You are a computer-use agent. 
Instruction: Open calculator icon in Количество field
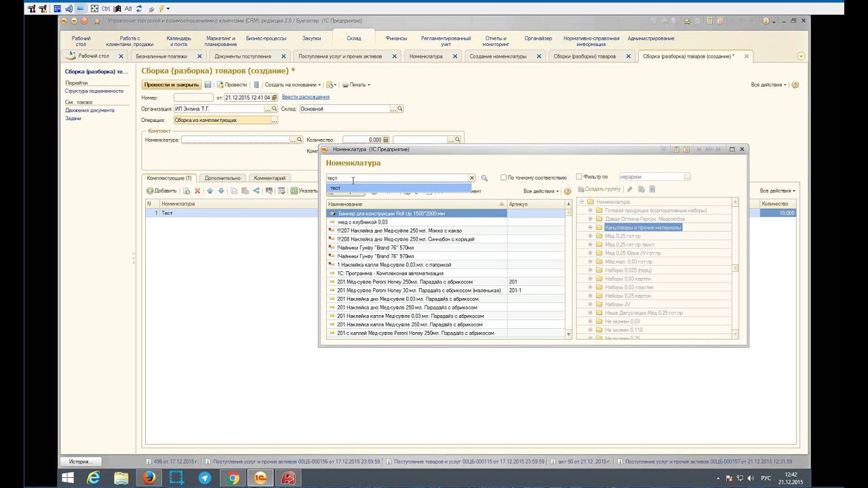click(385, 140)
